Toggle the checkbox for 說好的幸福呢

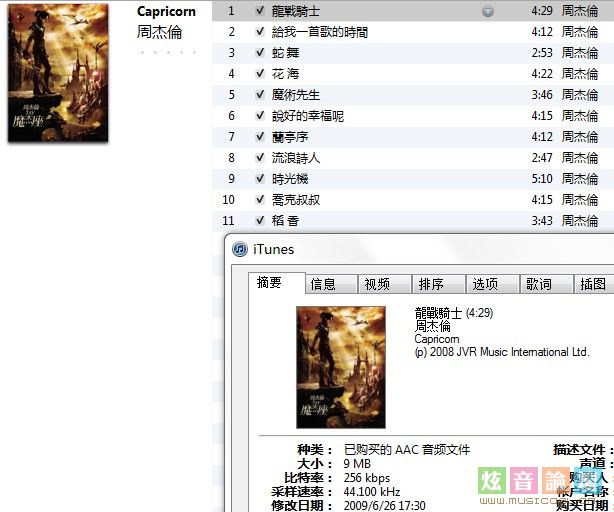coord(260,115)
